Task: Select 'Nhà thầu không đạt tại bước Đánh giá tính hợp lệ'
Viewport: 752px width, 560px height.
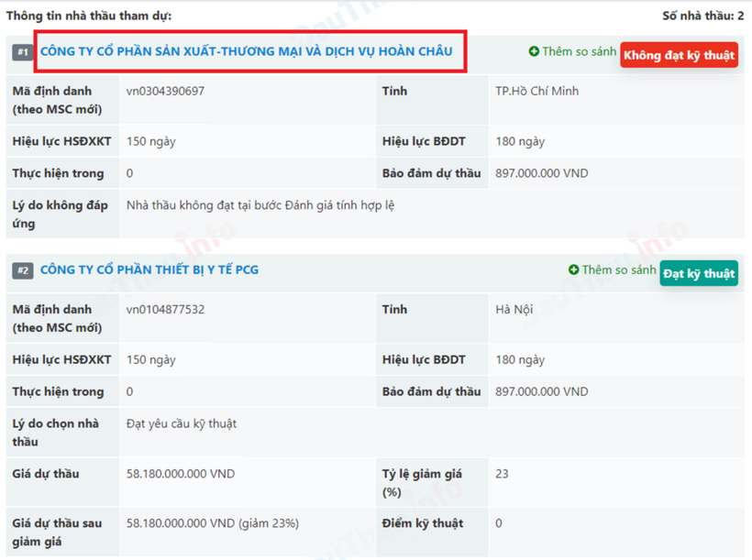Action: 260,205
